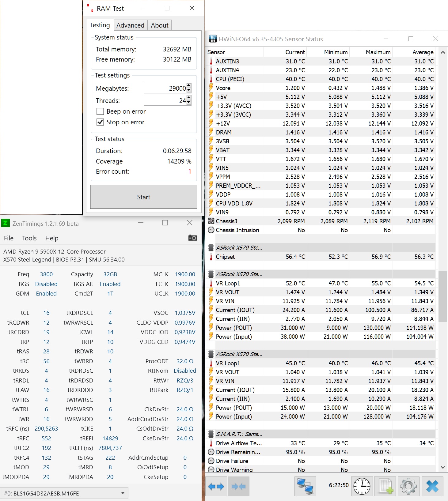Click Vcore lightning bolt icon
Viewport: 448px width, 501px height.
tap(211, 88)
